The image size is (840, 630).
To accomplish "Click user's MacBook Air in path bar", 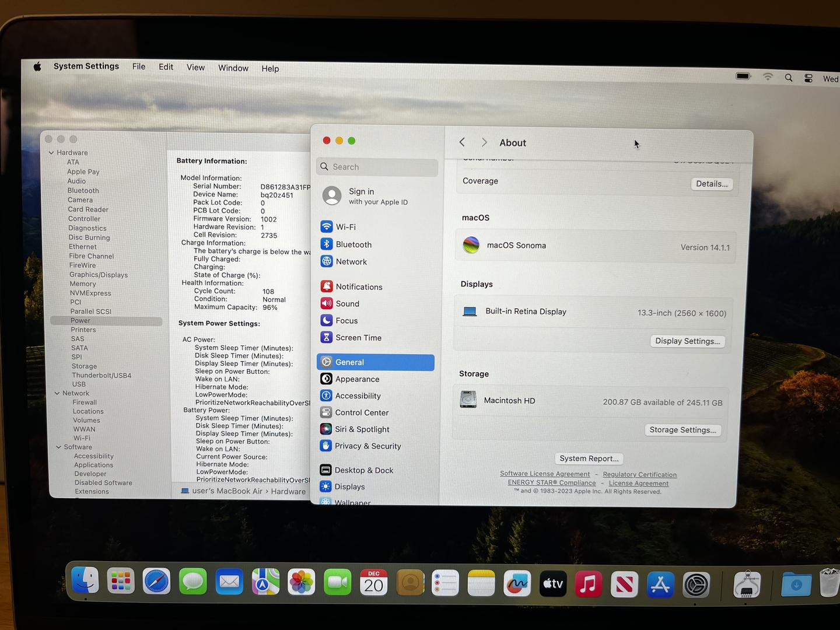I will coord(222,491).
